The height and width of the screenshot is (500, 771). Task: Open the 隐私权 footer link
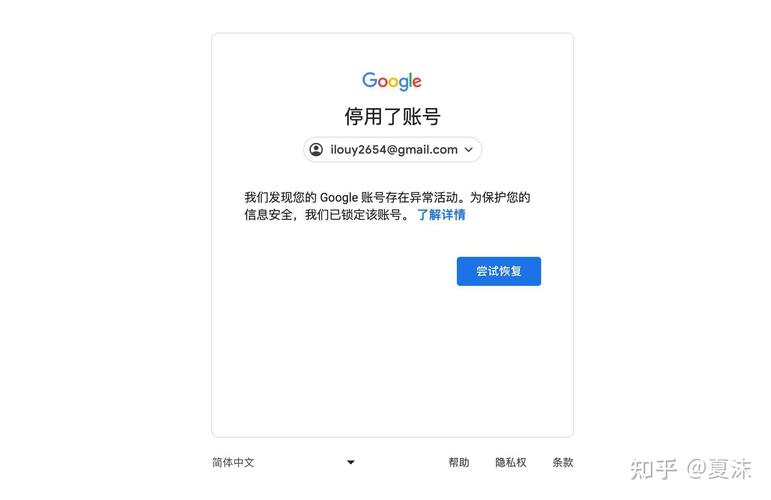511,462
